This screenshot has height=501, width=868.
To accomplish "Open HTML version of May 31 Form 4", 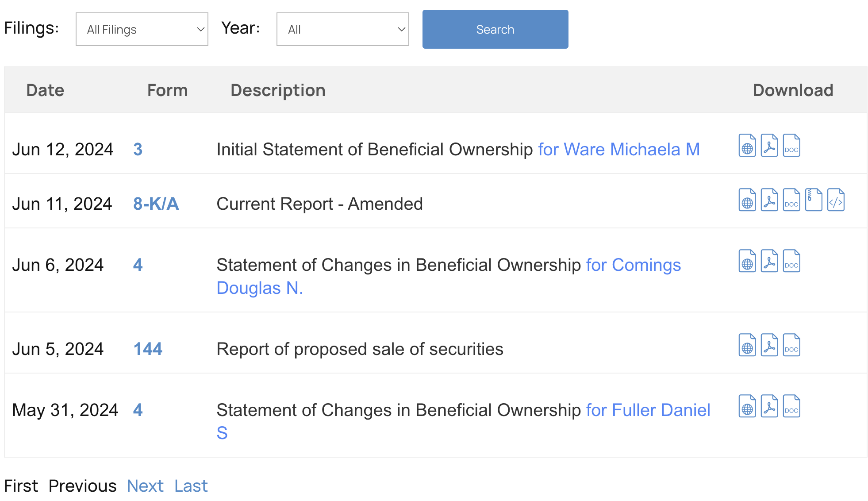I will tap(747, 406).
